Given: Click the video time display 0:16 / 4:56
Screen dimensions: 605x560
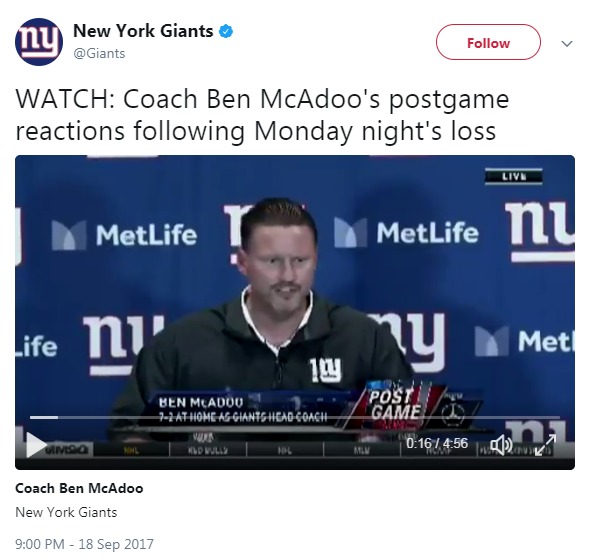Looking at the screenshot, I should point(437,442).
